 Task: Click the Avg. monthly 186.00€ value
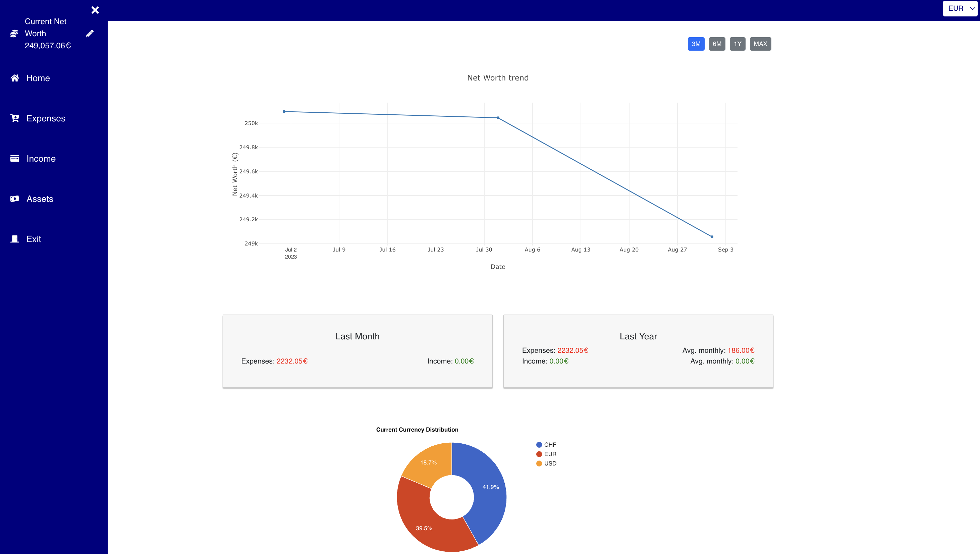point(741,350)
